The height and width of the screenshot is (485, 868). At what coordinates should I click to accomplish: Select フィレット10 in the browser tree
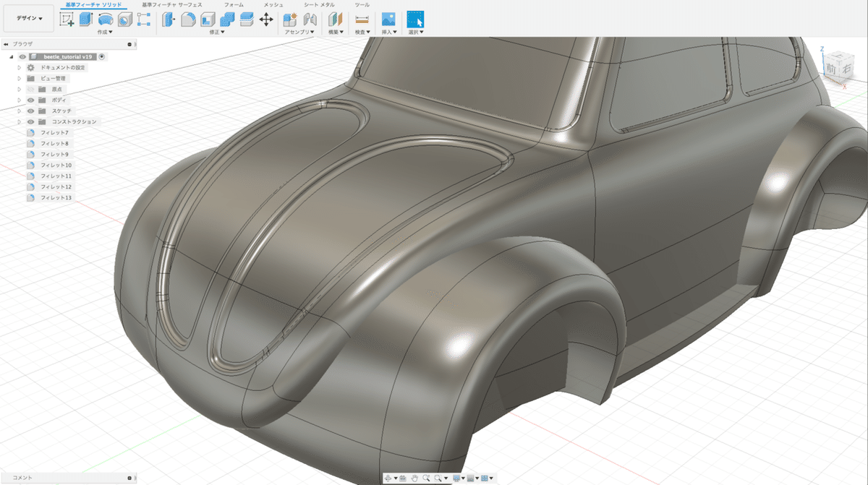click(x=55, y=165)
